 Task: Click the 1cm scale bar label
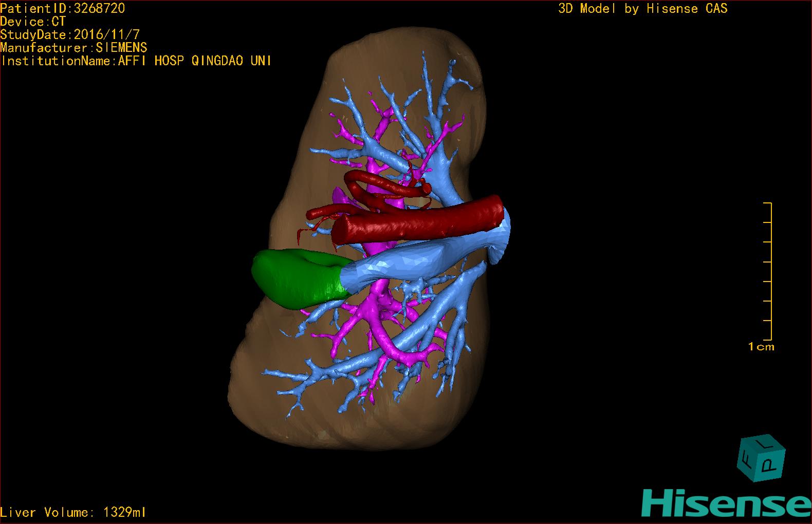[x=761, y=347]
